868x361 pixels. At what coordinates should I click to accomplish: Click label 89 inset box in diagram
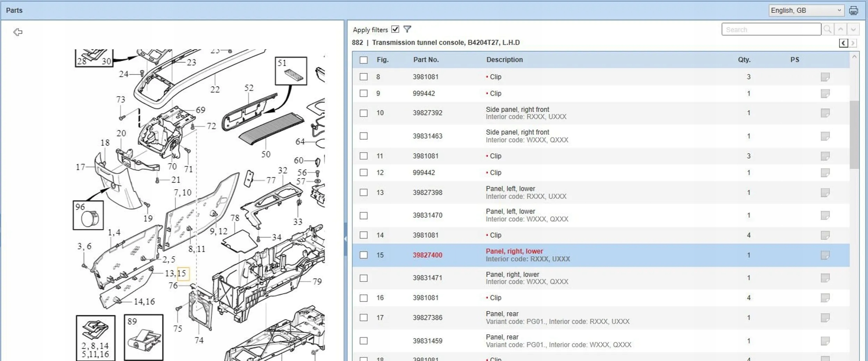[x=144, y=337]
